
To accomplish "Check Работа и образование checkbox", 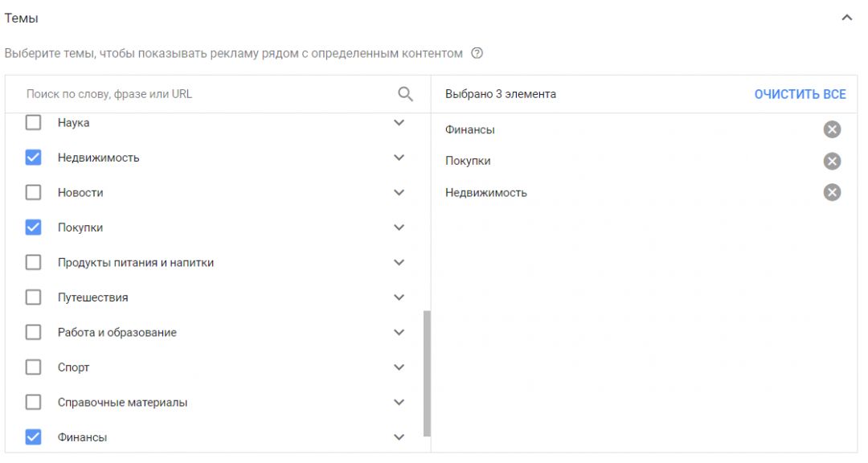I will pos(33,332).
